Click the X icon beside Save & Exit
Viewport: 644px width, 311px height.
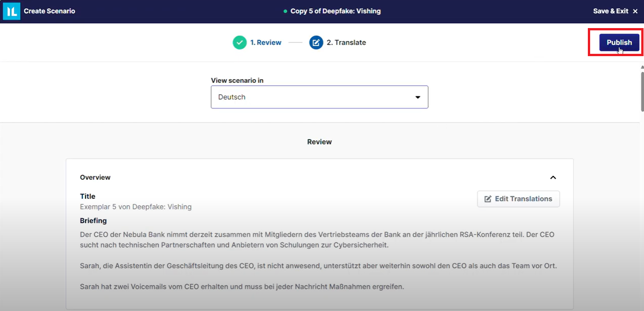635,11
